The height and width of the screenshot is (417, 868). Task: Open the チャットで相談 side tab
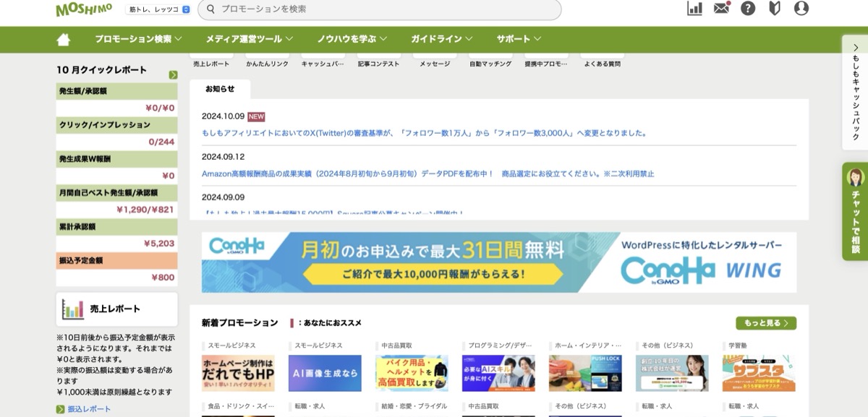click(x=855, y=211)
